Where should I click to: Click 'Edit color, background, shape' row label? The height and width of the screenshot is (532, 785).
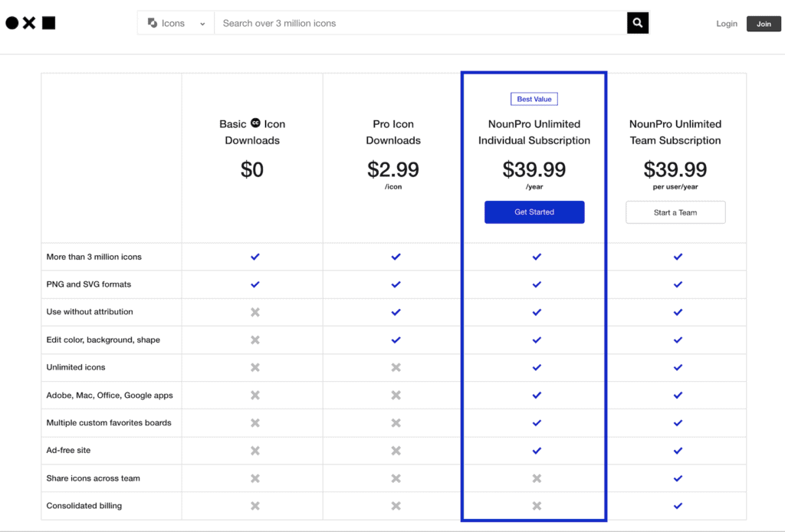[103, 340]
